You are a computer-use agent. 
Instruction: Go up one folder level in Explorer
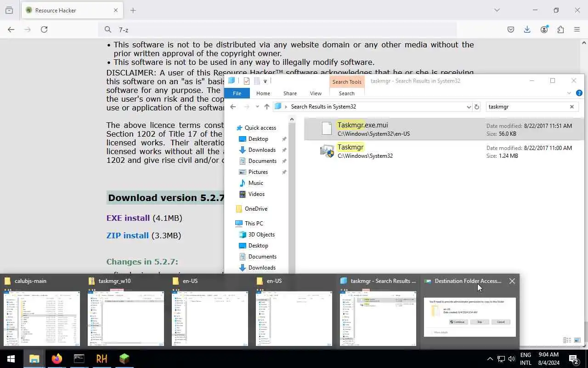point(267,107)
